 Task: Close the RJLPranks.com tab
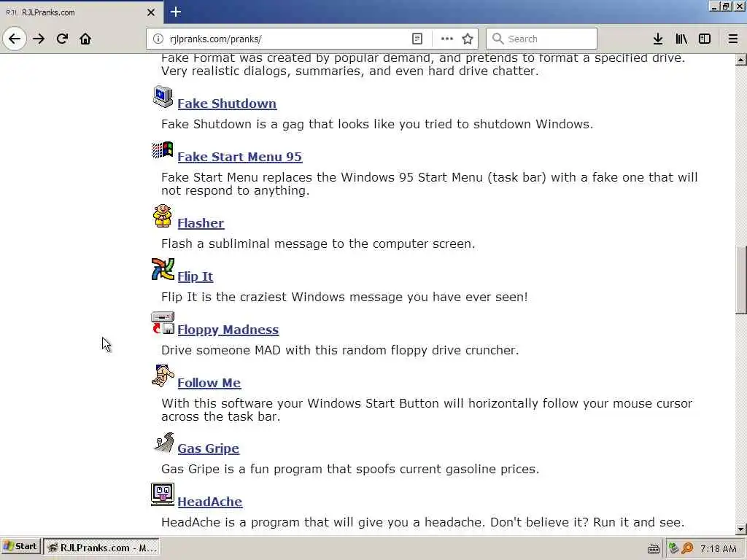151,12
